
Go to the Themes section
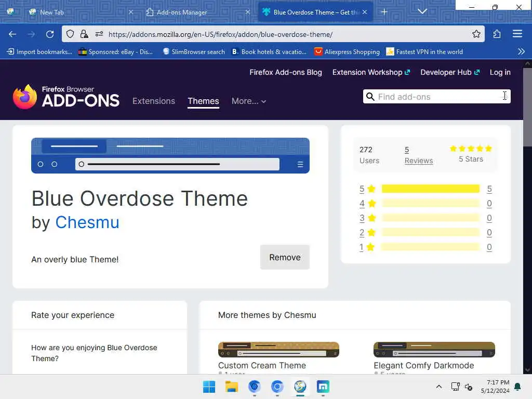pyautogui.click(x=203, y=101)
